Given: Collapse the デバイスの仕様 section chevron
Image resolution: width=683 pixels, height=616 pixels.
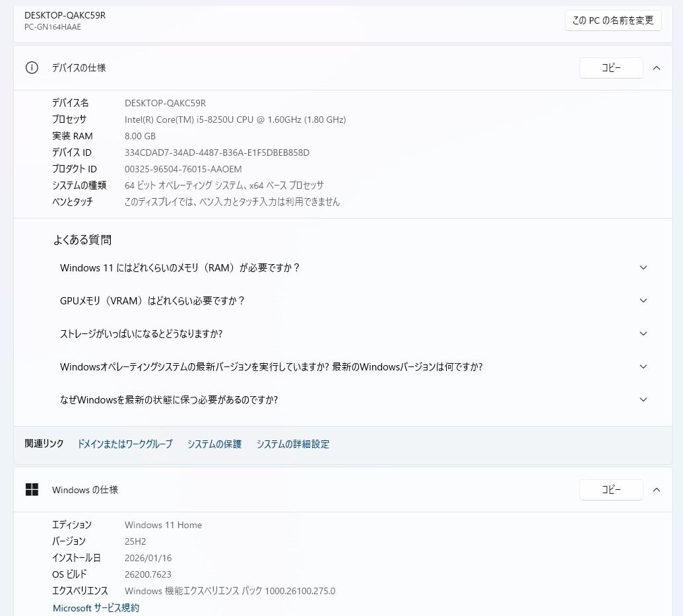Looking at the screenshot, I should [657, 67].
